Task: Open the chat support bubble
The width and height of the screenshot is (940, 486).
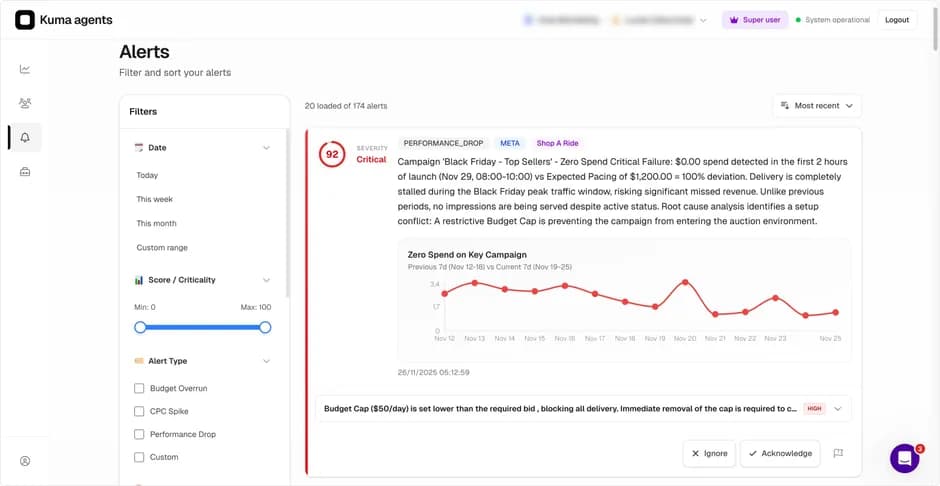Action: 904,458
